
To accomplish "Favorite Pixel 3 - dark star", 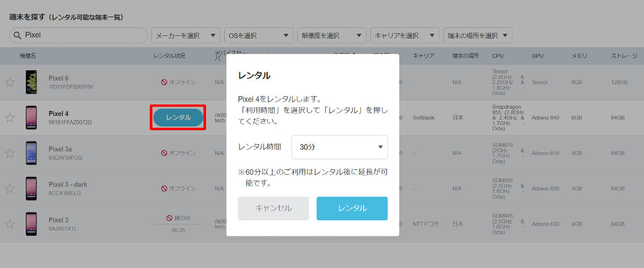I will pyautogui.click(x=10, y=189).
